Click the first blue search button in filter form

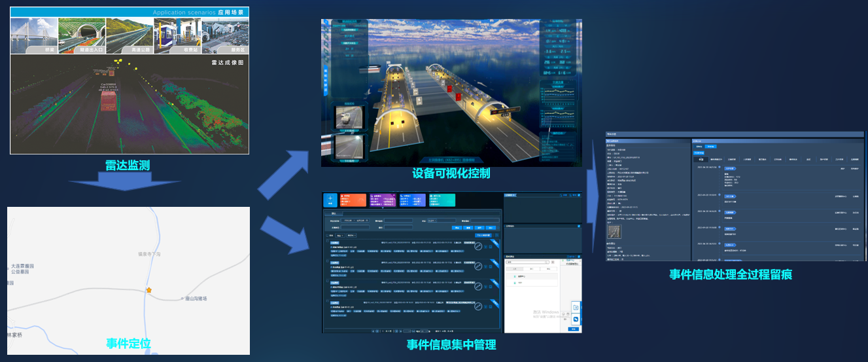[457, 227]
